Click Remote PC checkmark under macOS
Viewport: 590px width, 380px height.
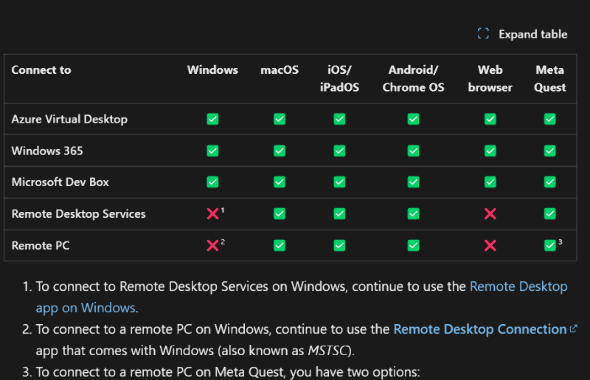tap(279, 246)
